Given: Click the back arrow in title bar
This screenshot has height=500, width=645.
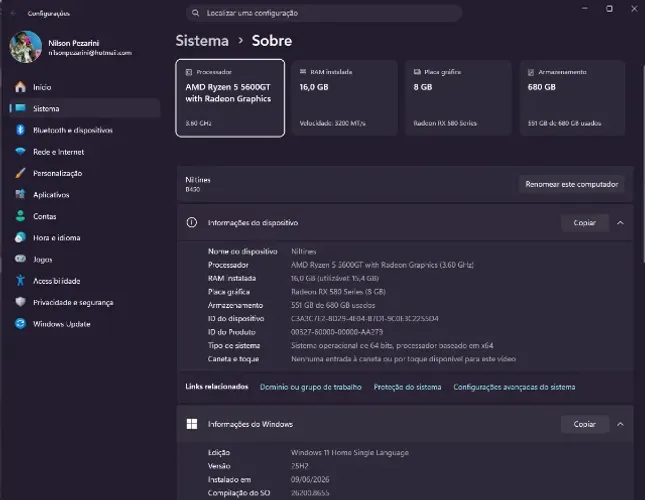Looking at the screenshot, I should (13, 14).
